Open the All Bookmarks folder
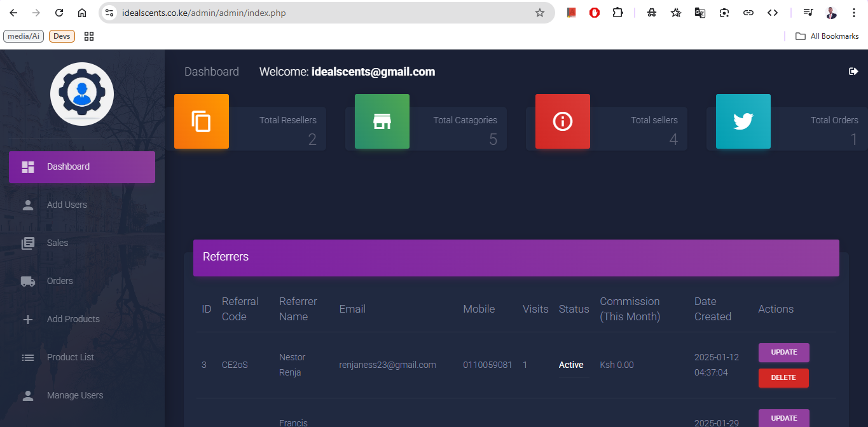 pos(827,36)
